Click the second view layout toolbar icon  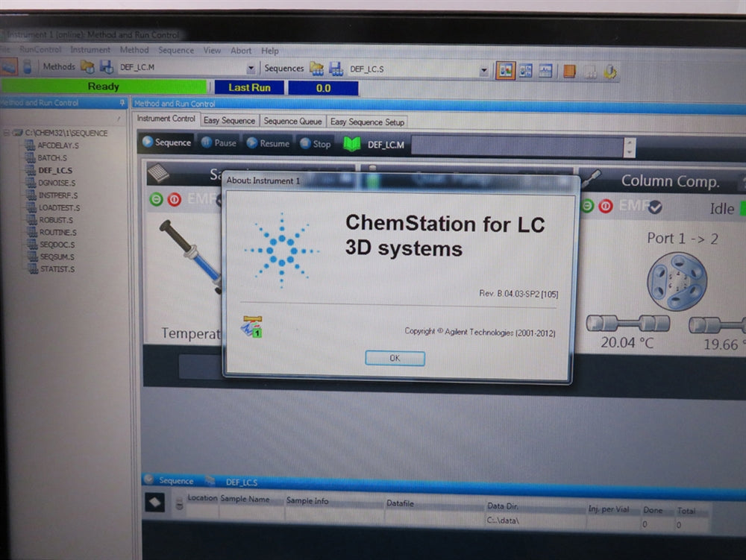(x=526, y=71)
